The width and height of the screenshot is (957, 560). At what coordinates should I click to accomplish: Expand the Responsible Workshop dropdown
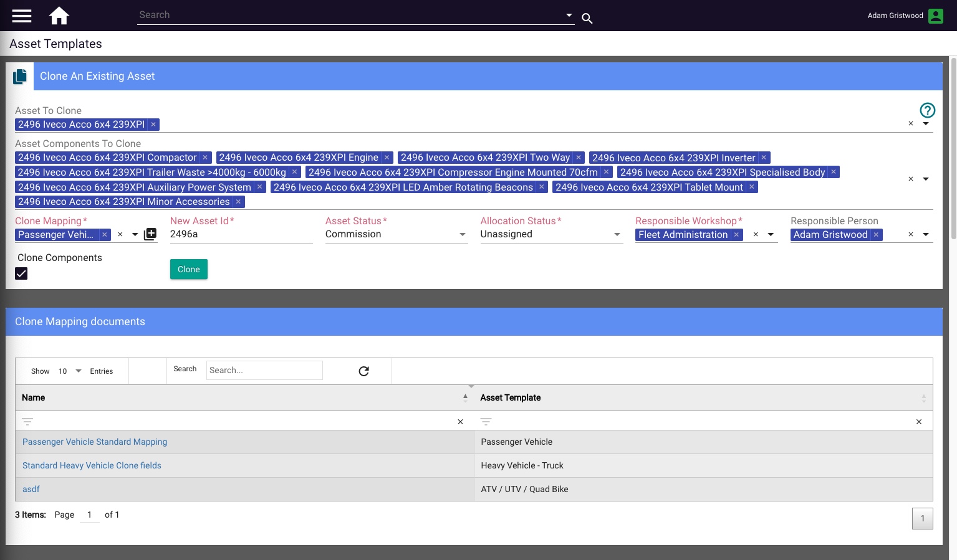(x=771, y=234)
